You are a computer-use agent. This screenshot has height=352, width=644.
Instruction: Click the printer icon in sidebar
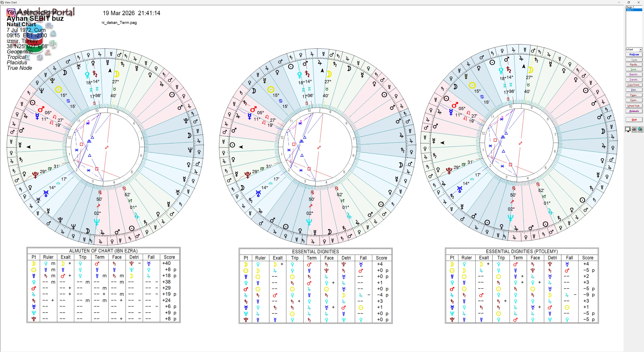[x=634, y=129]
